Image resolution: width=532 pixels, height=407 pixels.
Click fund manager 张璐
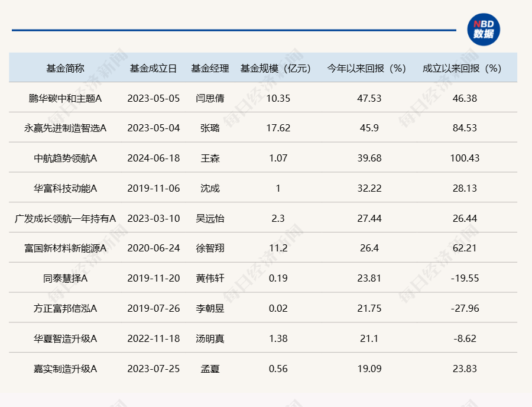click(210, 128)
